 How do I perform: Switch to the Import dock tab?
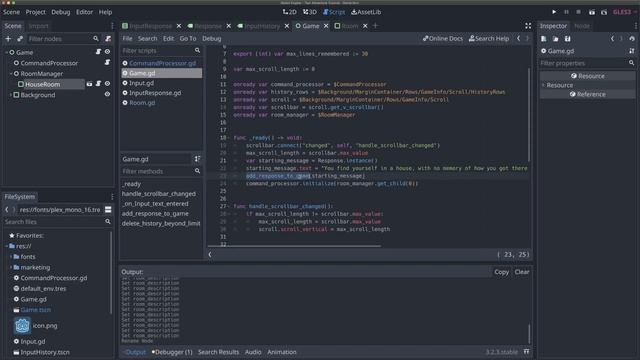(x=38, y=26)
